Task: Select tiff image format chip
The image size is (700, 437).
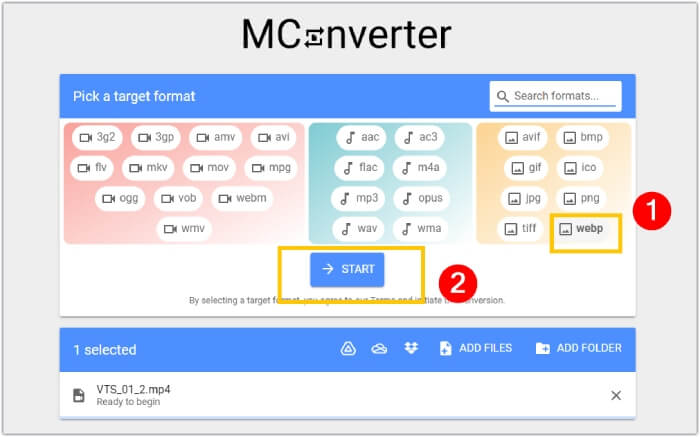Action: point(520,229)
